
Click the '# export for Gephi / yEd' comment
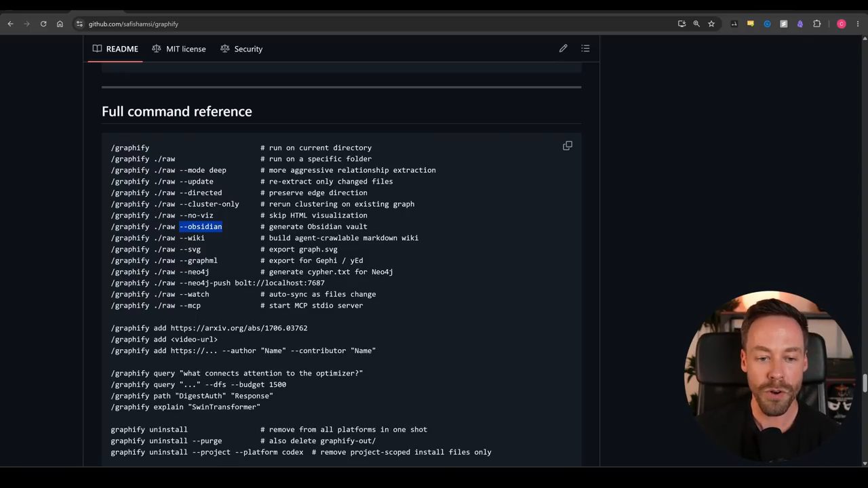312,260
